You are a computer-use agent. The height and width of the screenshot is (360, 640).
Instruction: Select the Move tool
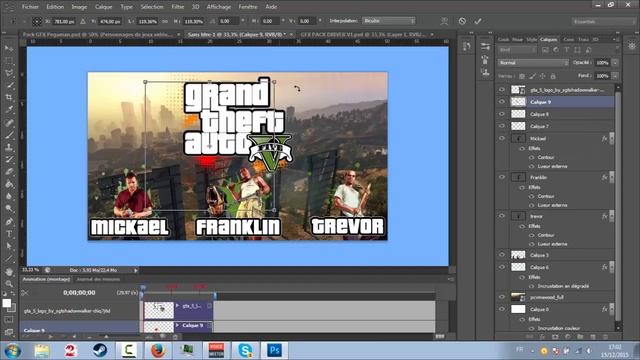pos(9,49)
